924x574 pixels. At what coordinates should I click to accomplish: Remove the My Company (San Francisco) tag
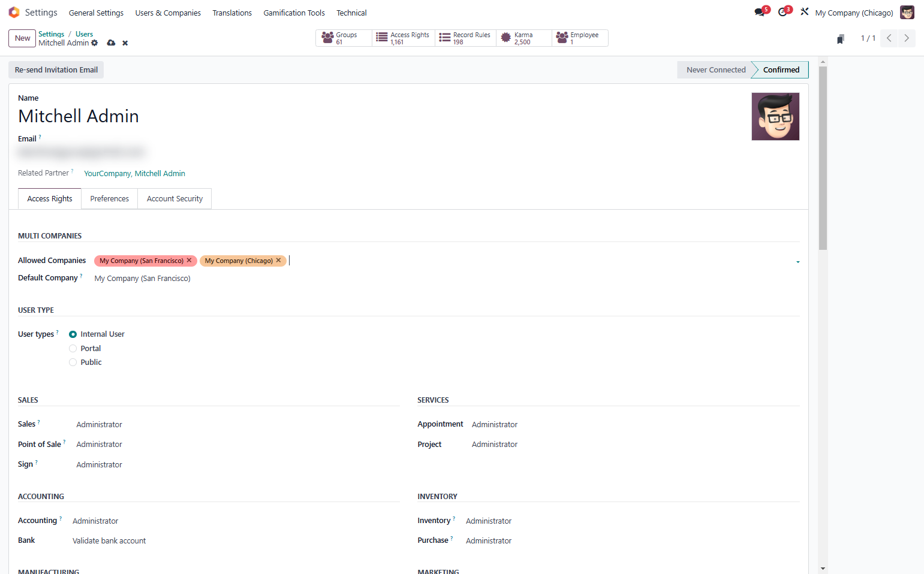tap(189, 261)
